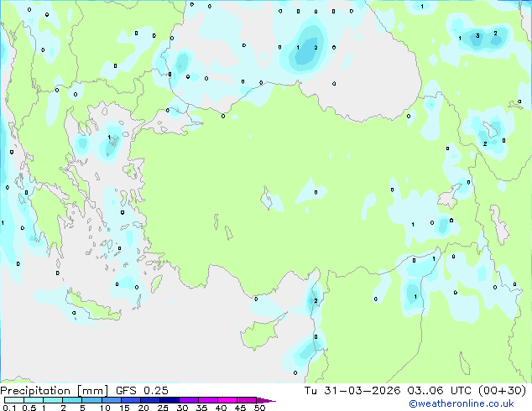Click the '40' legend scale value
The image size is (532, 411).
pyautogui.click(x=221, y=408)
